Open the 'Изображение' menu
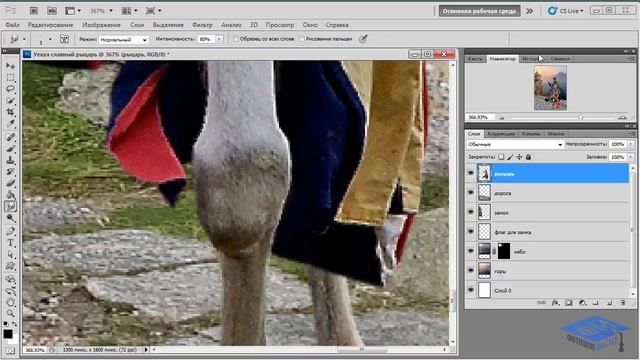Viewport: 640px width, 360px height. pyautogui.click(x=101, y=25)
